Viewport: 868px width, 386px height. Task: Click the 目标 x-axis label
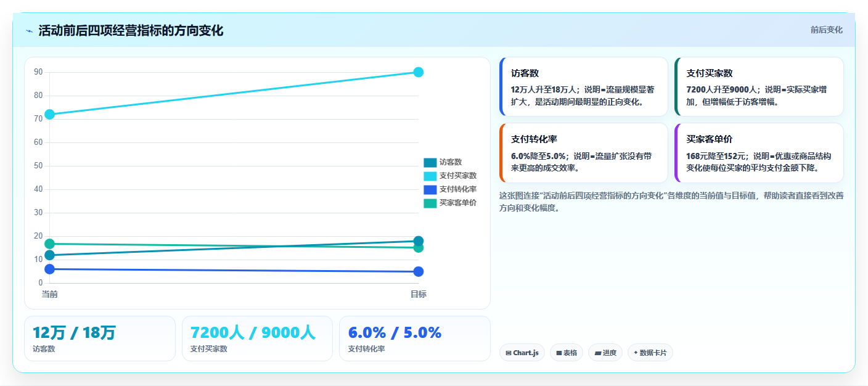[418, 294]
